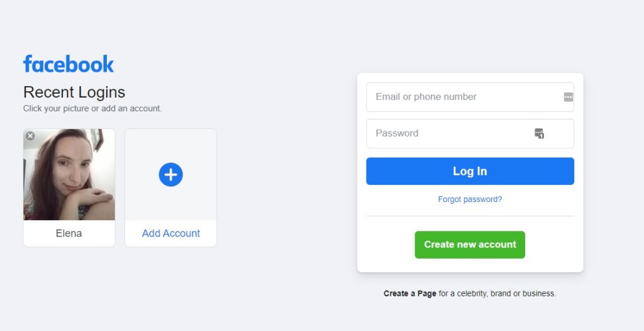Screen dimensions: 644x331
Task: Open password manager icon in Password field
Action: (539, 133)
